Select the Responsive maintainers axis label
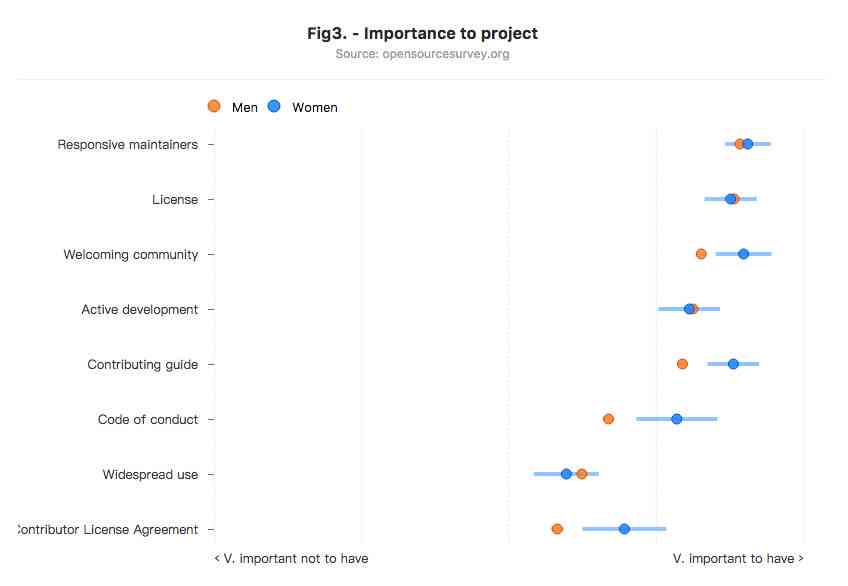Screen dimensions: 848x586 pyautogui.click(x=128, y=145)
